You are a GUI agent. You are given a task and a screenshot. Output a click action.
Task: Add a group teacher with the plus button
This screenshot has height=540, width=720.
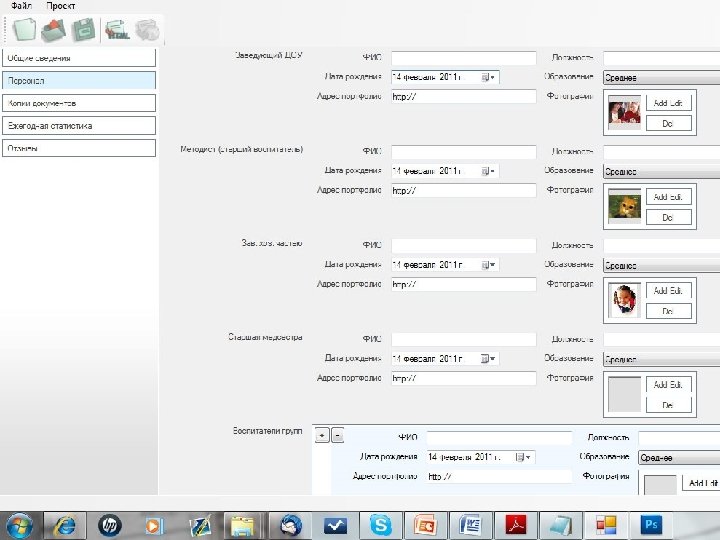coord(322,435)
